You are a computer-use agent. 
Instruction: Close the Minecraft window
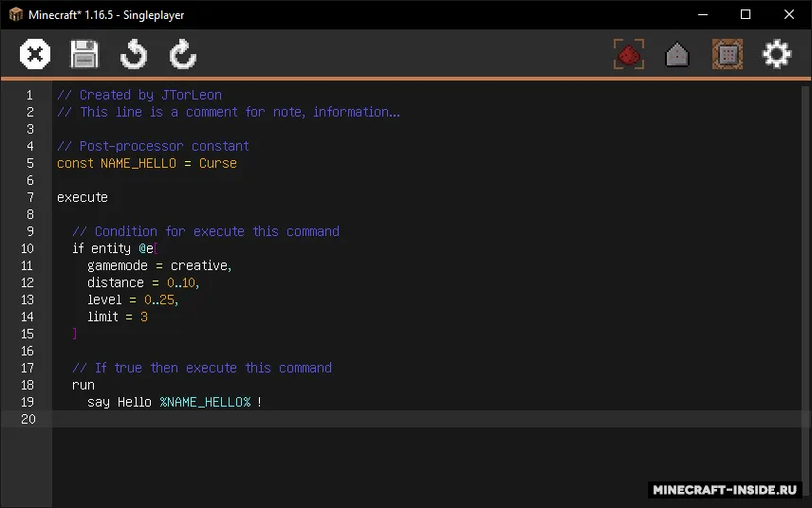(788, 14)
